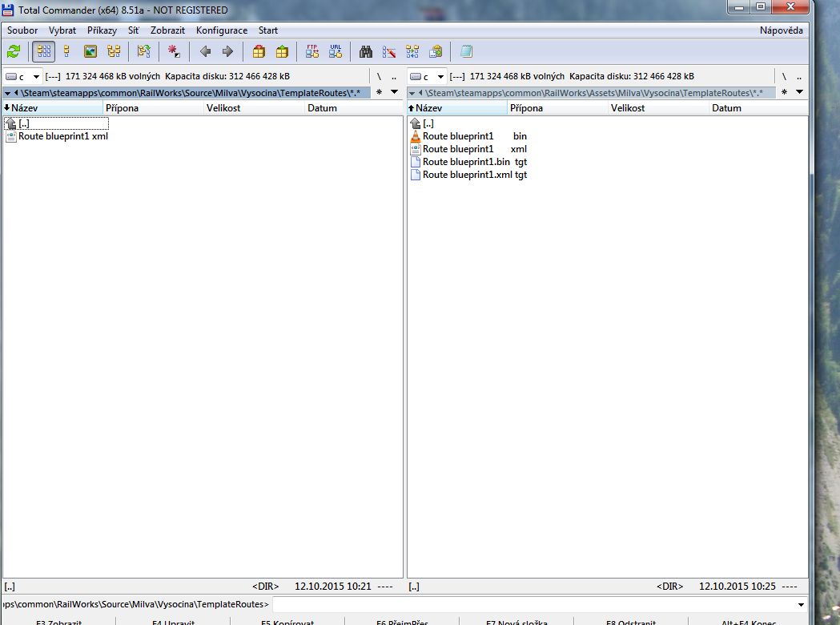This screenshot has width=840, height=625.
Task: Click the left panel path bar
Action: pos(187,93)
